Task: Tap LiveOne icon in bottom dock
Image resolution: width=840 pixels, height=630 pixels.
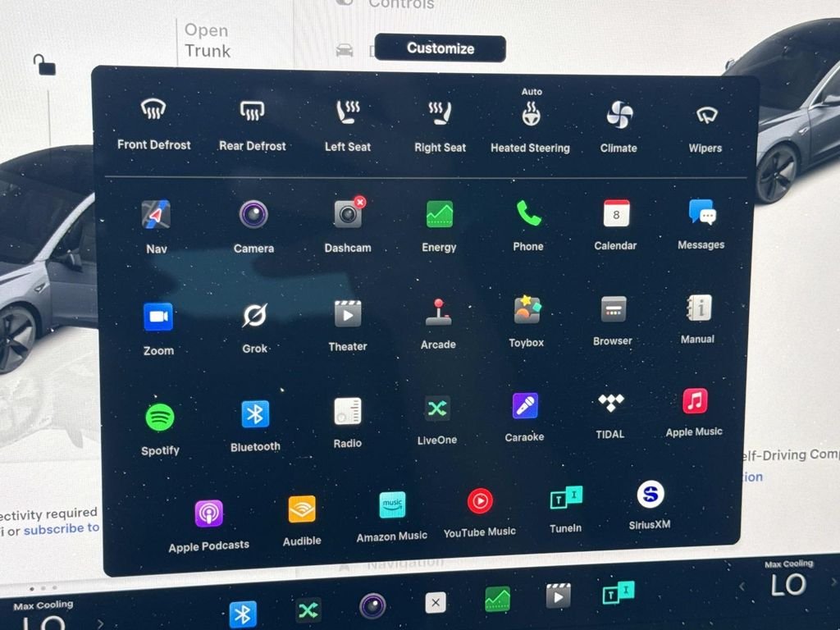Action: 308,609
